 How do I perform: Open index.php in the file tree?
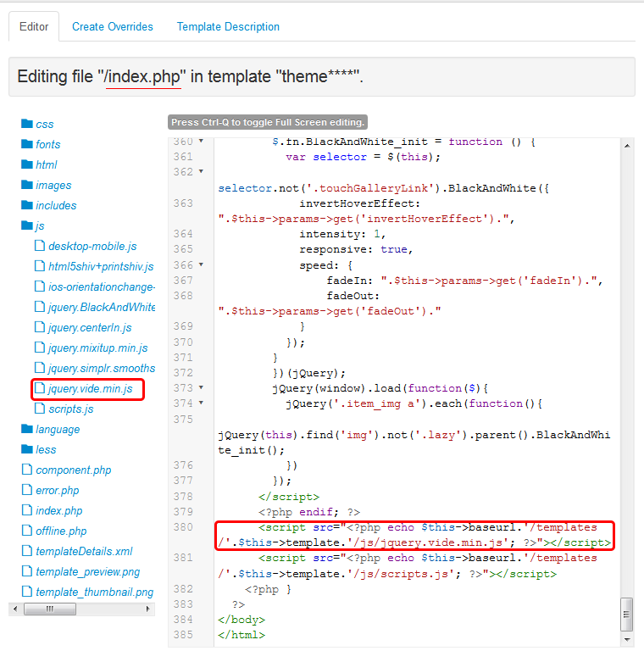(58, 510)
